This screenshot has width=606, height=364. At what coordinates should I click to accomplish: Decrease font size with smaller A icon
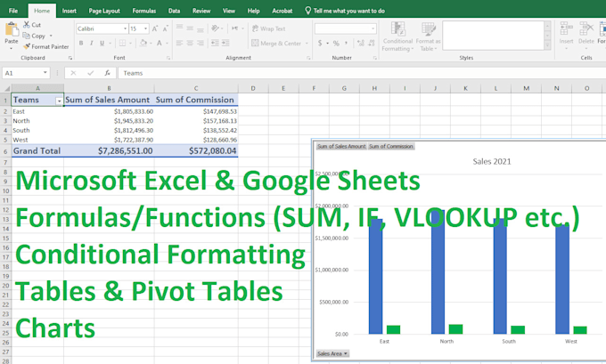click(x=166, y=28)
